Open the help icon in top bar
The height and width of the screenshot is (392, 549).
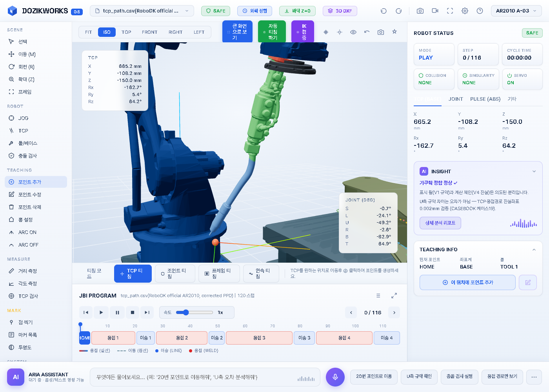point(480,11)
